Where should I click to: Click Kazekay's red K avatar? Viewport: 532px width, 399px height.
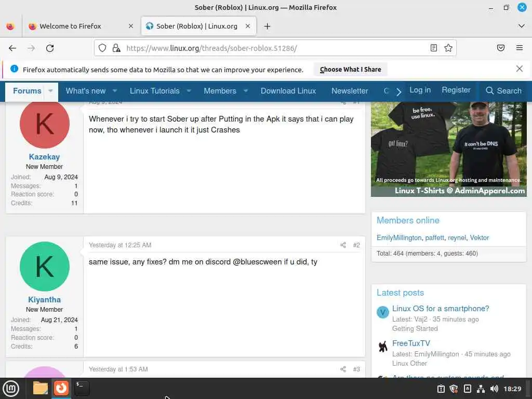tap(45, 124)
